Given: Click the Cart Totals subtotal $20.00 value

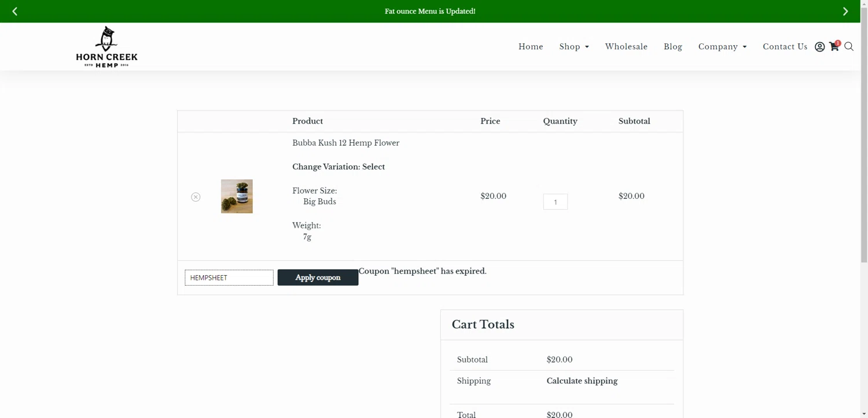Looking at the screenshot, I should pyautogui.click(x=560, y=360).
